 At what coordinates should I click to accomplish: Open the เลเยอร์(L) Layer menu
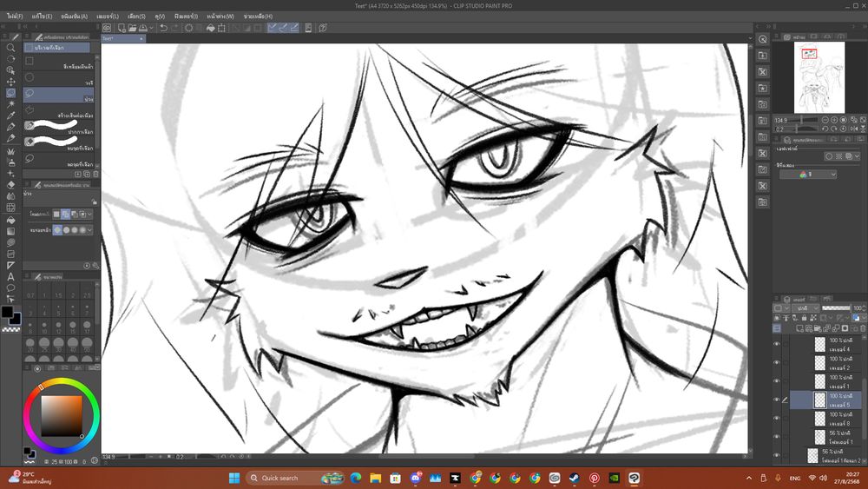pyautogui.click(x=108, y=16)
